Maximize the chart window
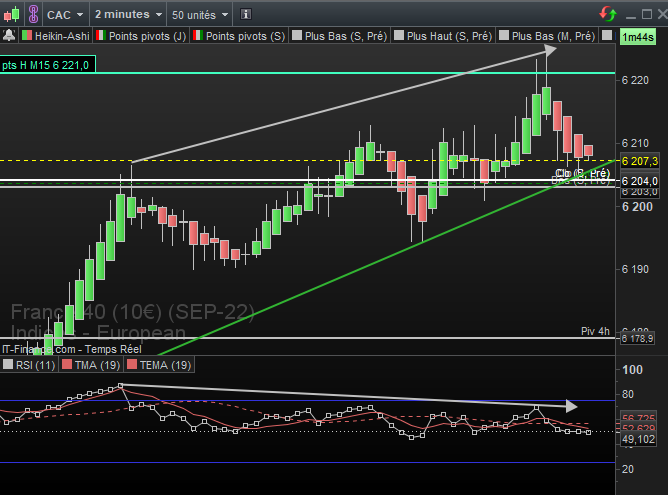The height and width of the screenshot is (495, 668). tap(647, 14)
